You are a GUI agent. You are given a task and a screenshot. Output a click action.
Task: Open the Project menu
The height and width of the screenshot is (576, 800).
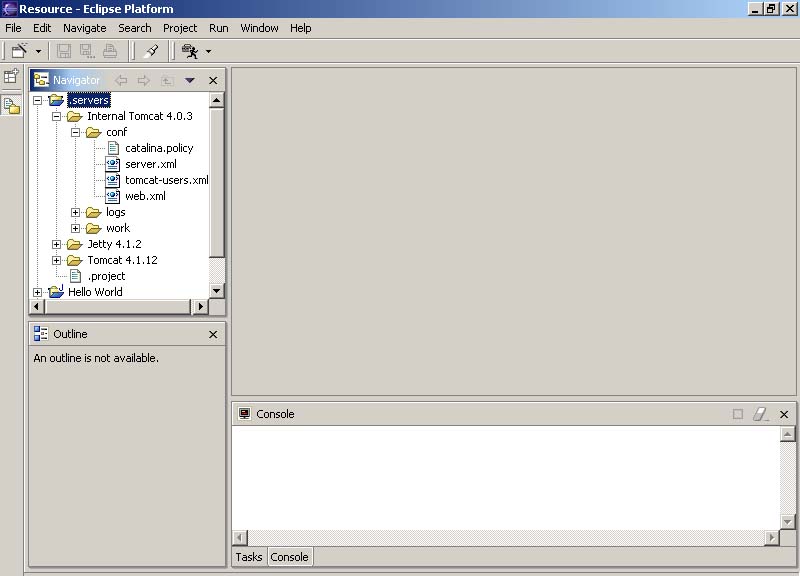pyautogui.click(x=180, y=28)
